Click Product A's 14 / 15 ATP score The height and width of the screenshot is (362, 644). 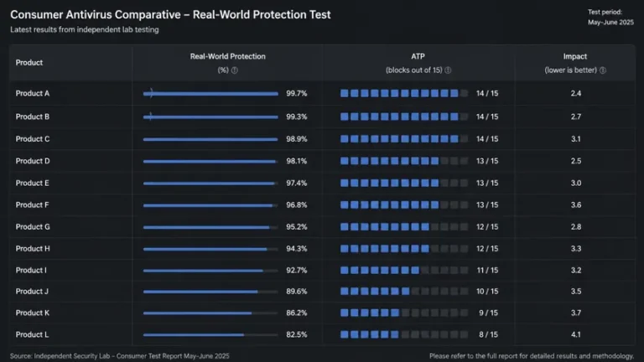click(x=487, y=94)
